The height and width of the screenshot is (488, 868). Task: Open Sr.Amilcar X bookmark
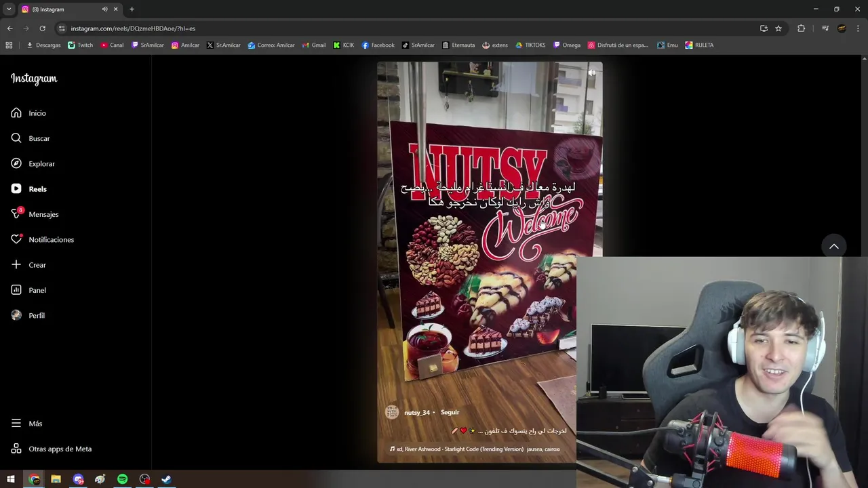click(x=224, y=45)
